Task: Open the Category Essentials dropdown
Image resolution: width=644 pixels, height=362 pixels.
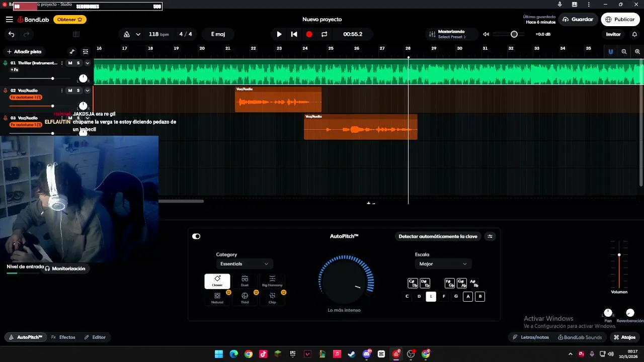Action: coord(245,263)
